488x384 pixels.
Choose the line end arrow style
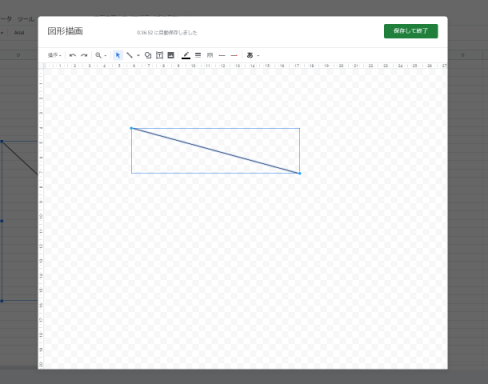pos(234,55)
